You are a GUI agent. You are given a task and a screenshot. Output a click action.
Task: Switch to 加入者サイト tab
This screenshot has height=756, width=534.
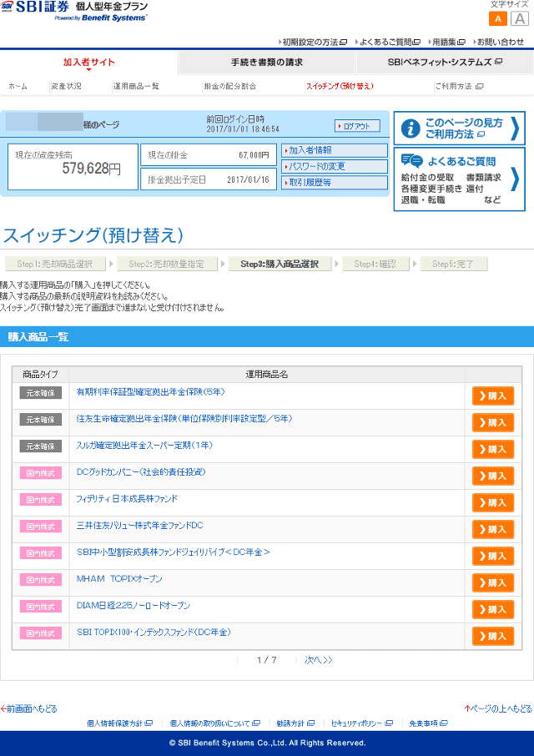tap(88, 63)
